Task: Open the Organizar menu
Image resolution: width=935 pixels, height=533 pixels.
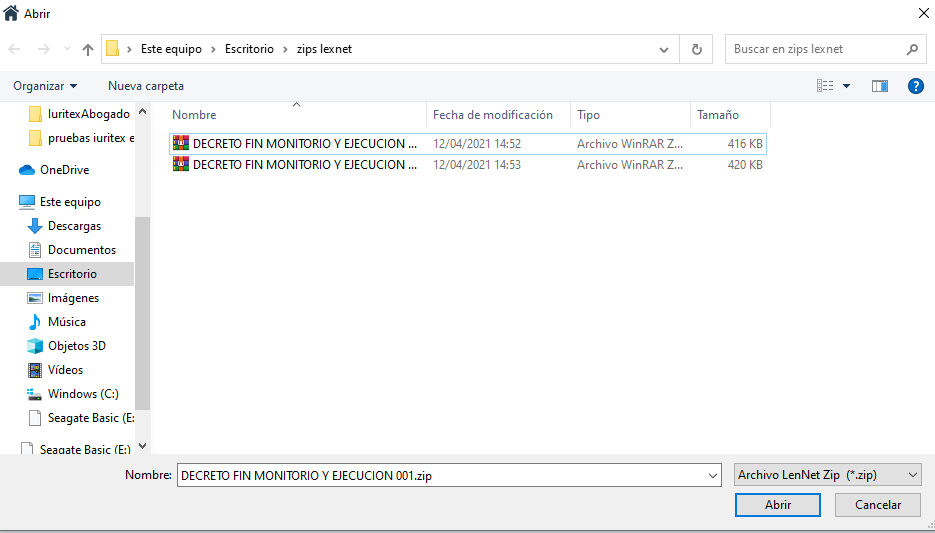Action: click(45, 86)
